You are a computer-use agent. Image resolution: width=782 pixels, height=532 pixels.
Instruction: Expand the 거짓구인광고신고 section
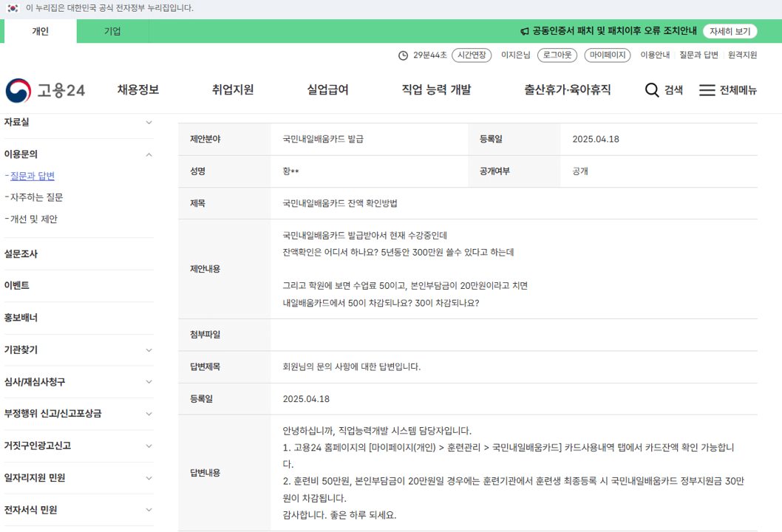pos(78,446)
